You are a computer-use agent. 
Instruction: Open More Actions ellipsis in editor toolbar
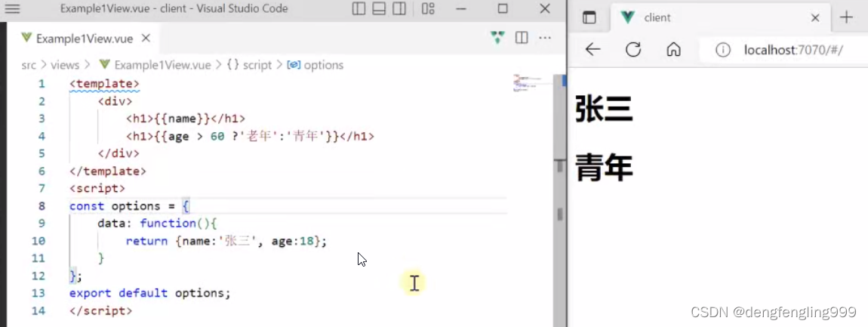(x=545, y=38)
